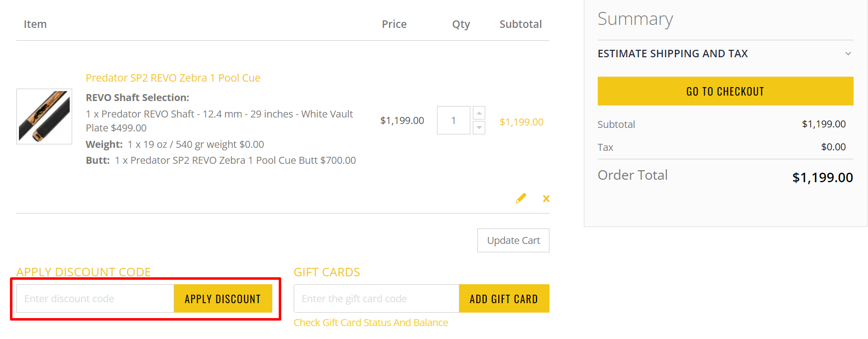Toggle the Gift Cards section heading

(x=326, y=272)
